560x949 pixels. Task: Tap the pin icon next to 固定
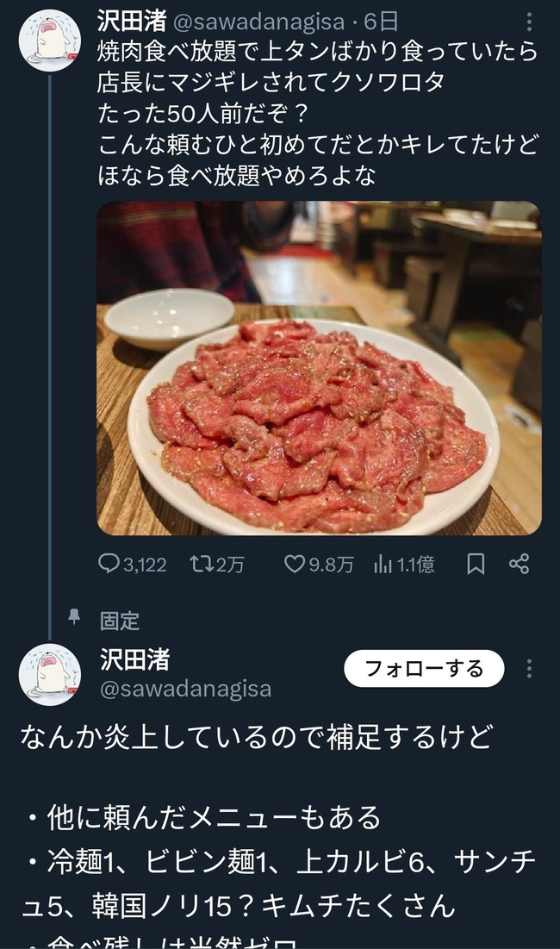[x=74, y=617]
